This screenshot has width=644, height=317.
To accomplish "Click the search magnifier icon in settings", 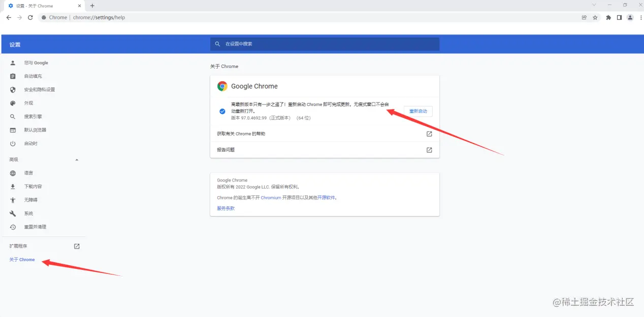I will coord(218,44).
